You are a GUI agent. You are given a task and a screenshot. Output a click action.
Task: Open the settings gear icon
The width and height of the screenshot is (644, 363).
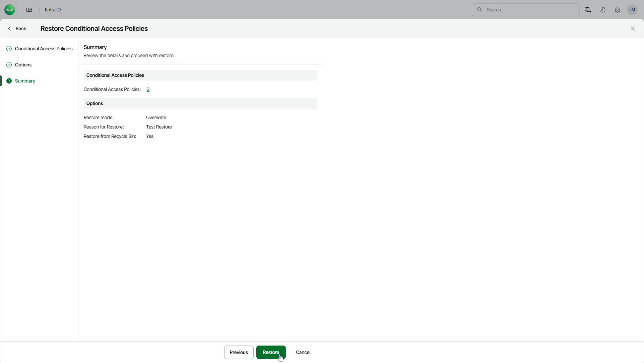pos(618,10)
